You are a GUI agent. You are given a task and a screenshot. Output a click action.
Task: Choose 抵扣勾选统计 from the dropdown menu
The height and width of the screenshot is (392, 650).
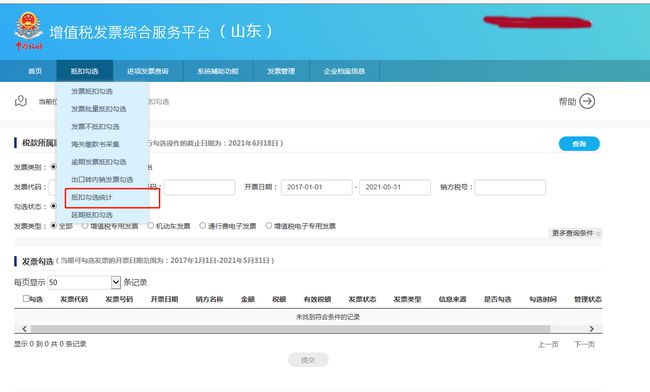[x=92, y=197]
